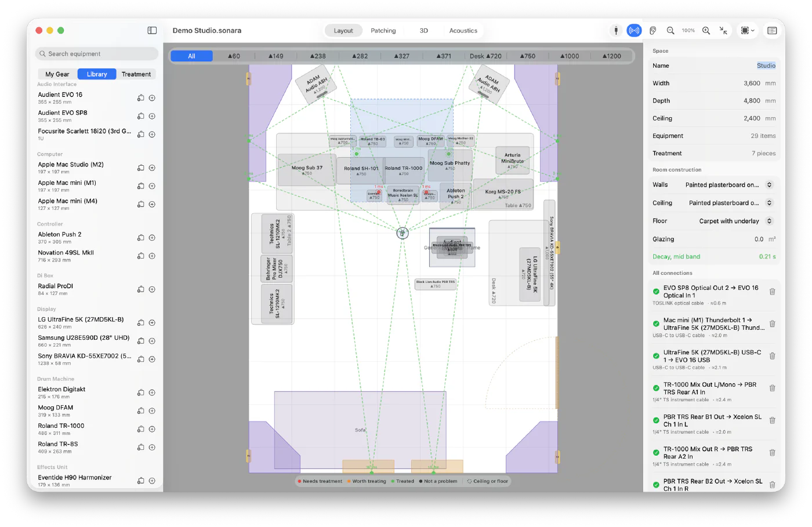The height and width of the screenshot is (527, 812).
Task: Click the Glazing value 0.0
Action: [759, 239]
